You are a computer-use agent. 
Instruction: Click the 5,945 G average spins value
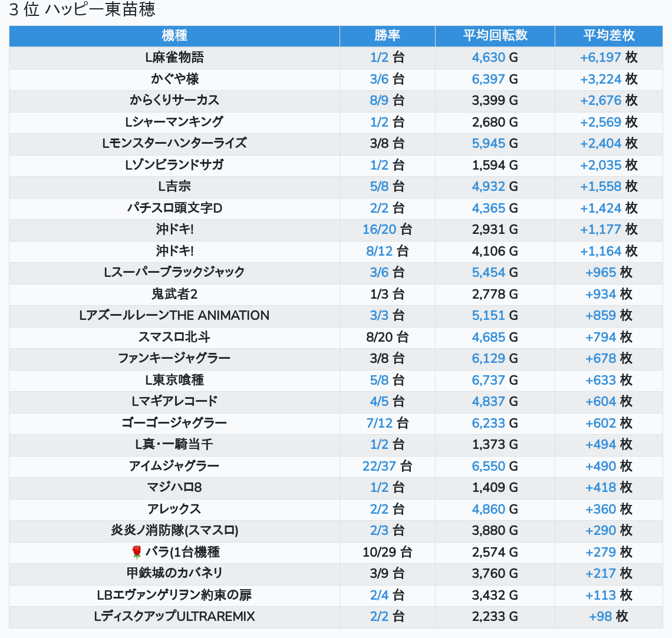click(495, 143)
